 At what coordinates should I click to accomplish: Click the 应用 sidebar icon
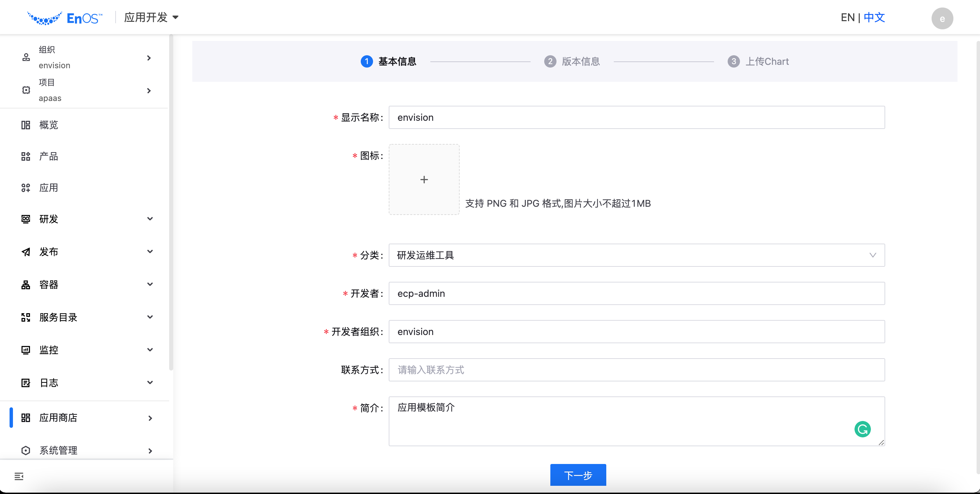click(x=26, y=187)
